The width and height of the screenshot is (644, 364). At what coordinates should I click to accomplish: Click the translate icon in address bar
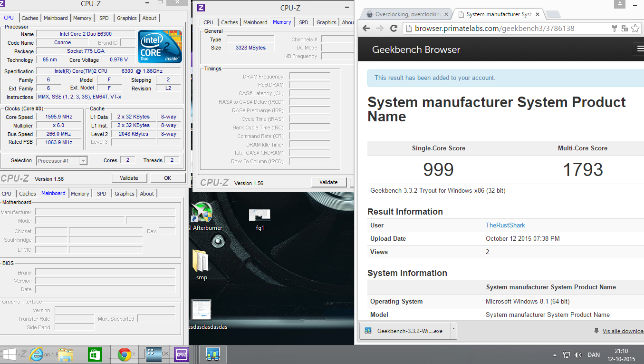click(x=625, y=29)
